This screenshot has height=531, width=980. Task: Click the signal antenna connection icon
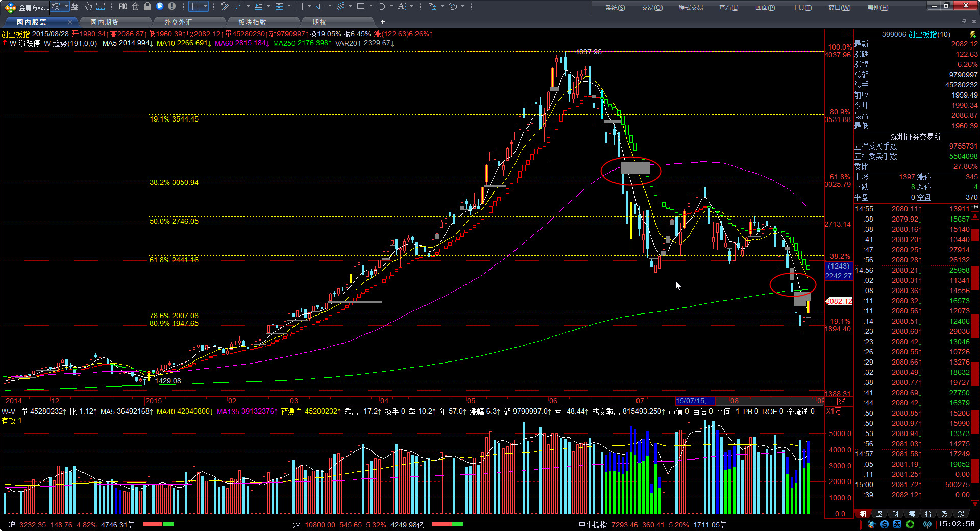click(927, 524)
